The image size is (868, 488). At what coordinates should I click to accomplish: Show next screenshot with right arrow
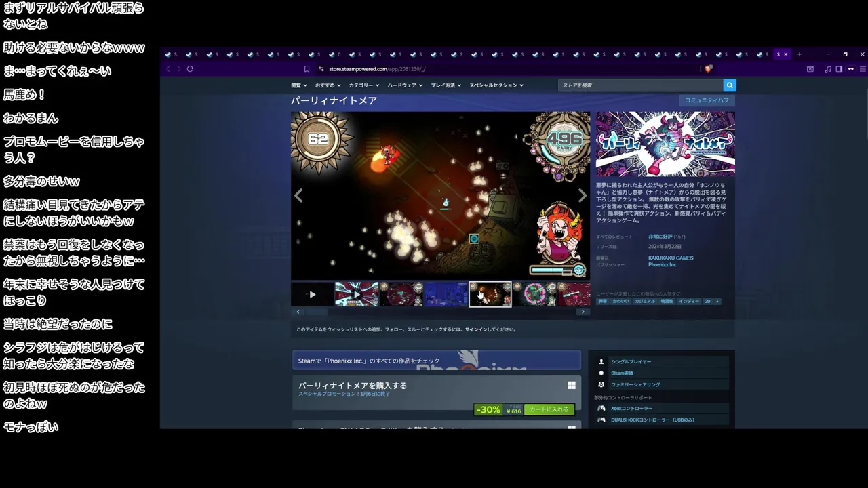click(x=582, y=196)
